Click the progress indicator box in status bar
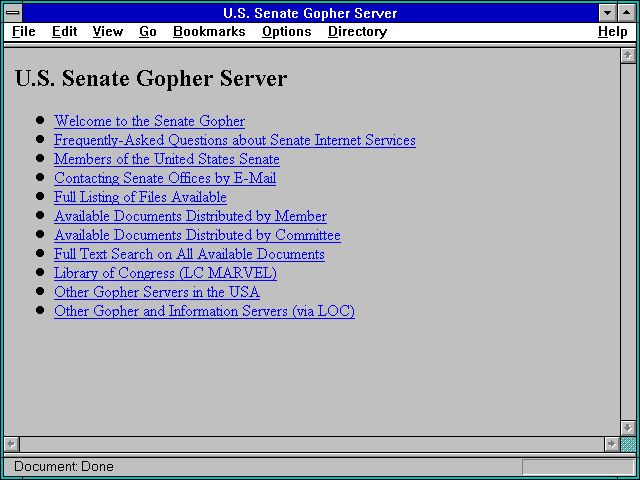 pos(578,467)
